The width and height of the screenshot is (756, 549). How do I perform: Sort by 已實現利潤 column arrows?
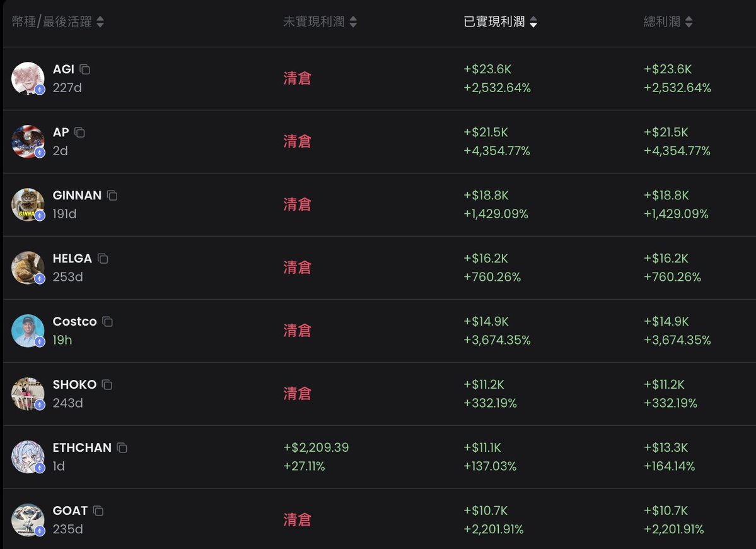coord(533,21)
